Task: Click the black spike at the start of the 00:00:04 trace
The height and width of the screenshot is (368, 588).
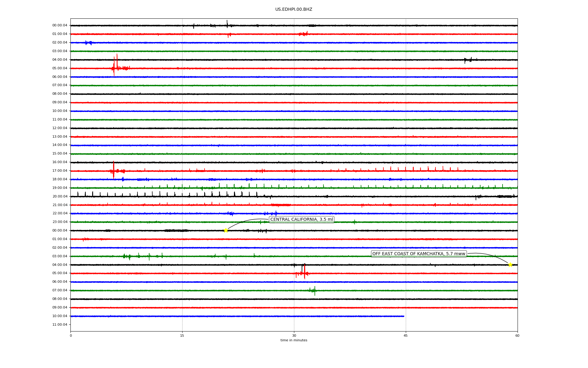Action: click(x=227, y=24)
